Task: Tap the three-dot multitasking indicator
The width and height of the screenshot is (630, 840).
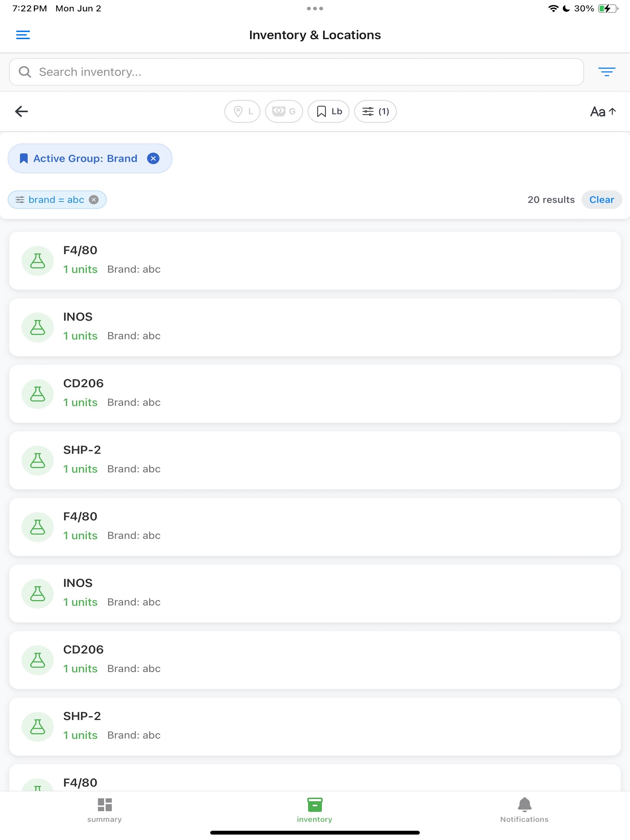Action: click(x=315, y=8)
